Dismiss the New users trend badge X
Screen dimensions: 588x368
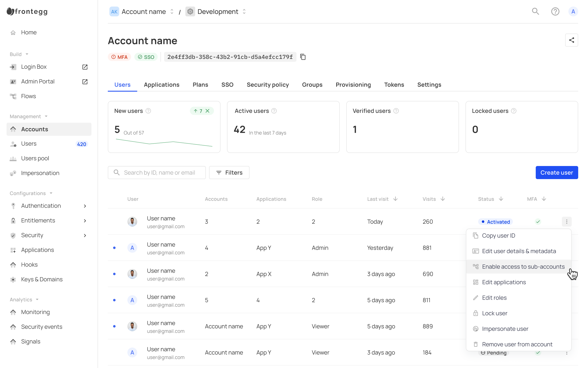coord(207,111)
